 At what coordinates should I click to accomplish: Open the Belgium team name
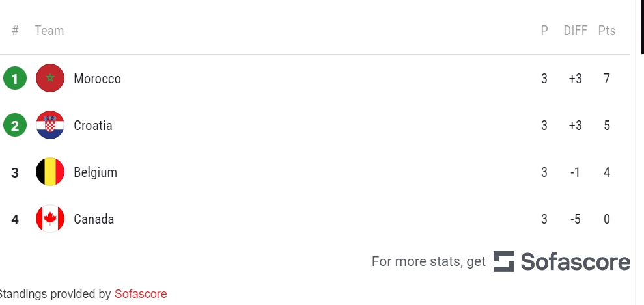coord(95,172)
